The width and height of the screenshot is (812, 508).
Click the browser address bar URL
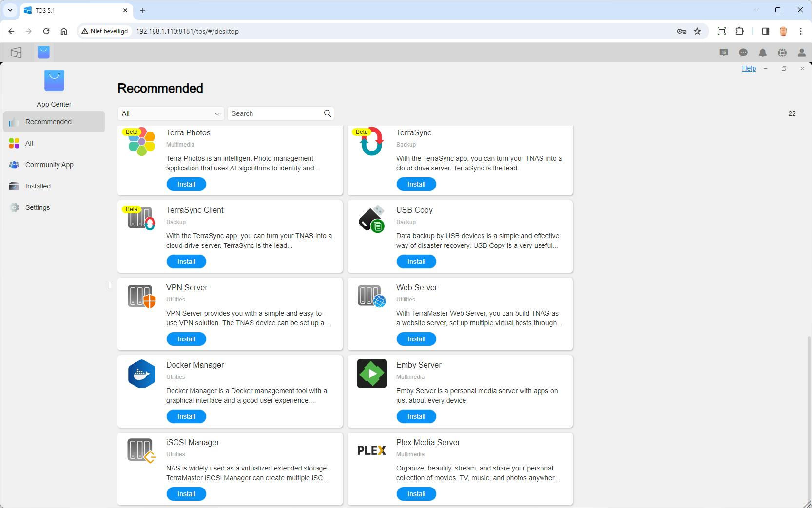[x=187, y=31]
